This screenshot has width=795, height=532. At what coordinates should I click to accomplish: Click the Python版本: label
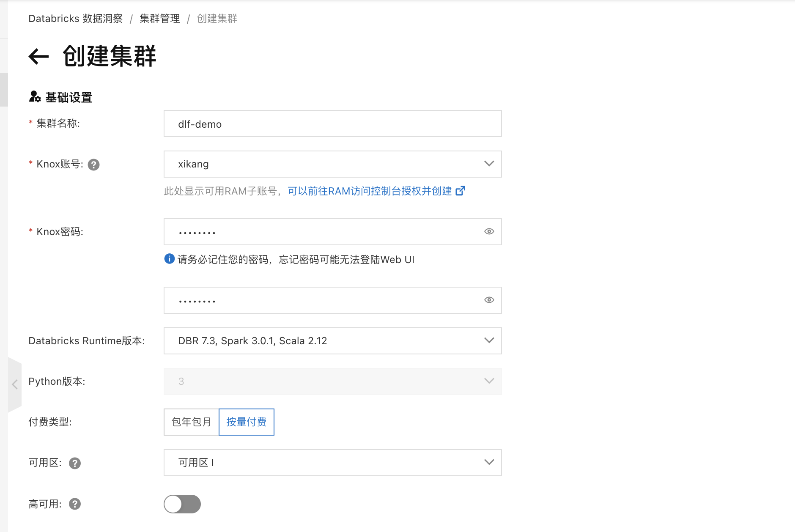(x=57, y=381)
